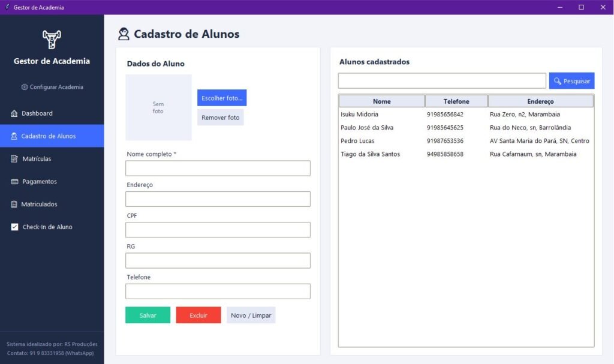Image resolution: width=614 pixels, height=364 pixels.
Task: Minimize the Gestor de Academia window
Action: (560, 7)
